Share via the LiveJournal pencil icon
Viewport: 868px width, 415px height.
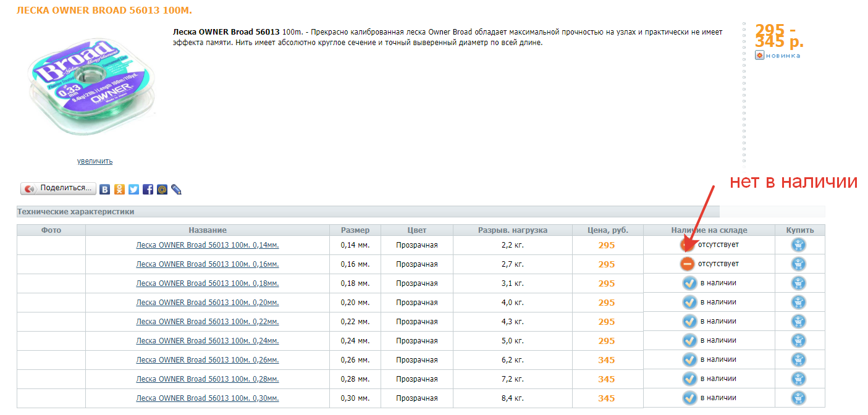click(x=176, y=190)
